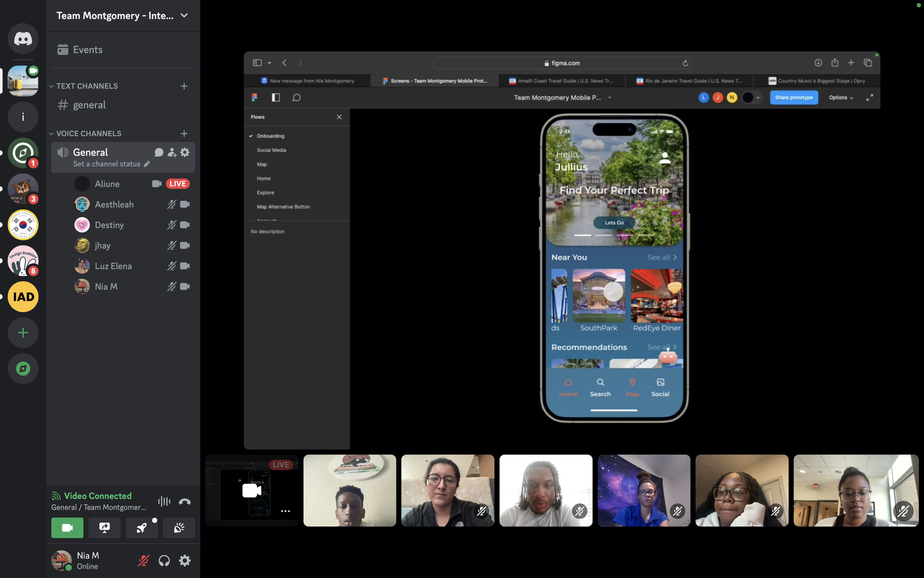Unmute microphone next to Nia M
Image resolution: width=924 pixels, height=578 pixels.
(x=144, y=560)
